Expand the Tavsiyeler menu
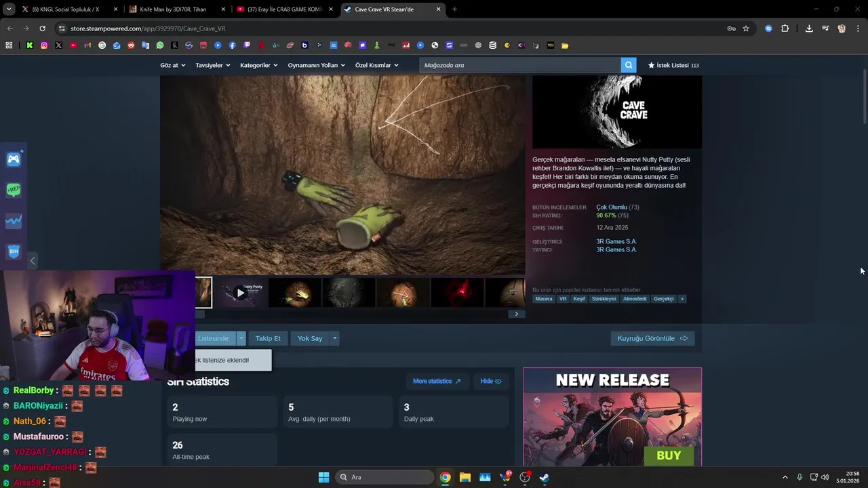The width and height of the screenshot is (868, 488). pyautogui.click(x=213, y=65)
